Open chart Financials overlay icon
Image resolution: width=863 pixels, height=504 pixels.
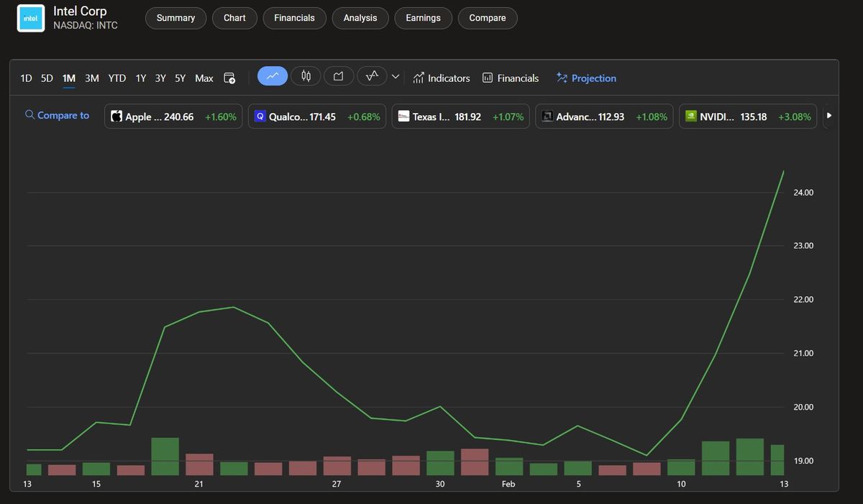coord(486,78)
